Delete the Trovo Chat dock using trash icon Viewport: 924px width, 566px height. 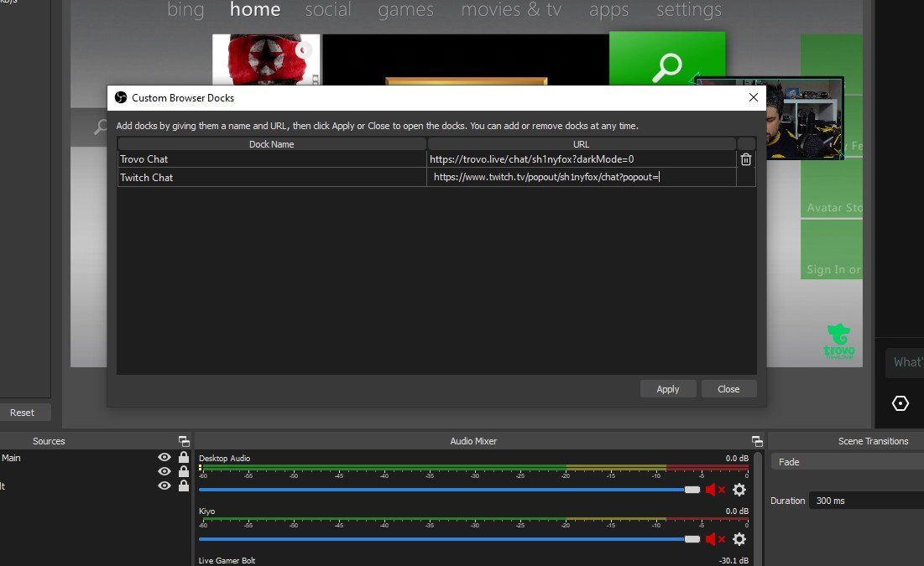point(745,158)
